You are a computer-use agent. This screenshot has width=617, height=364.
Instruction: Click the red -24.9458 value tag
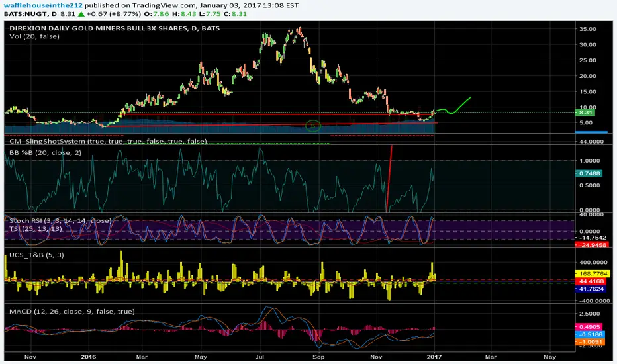tap(593, 245)
